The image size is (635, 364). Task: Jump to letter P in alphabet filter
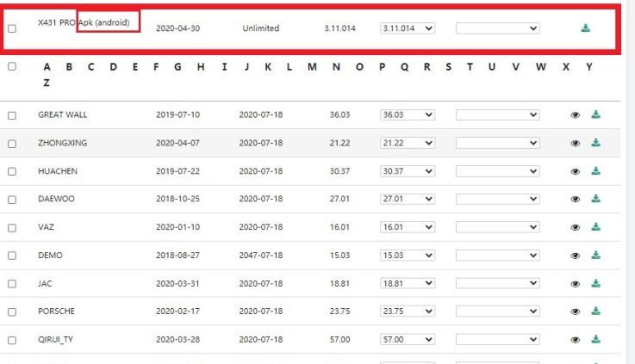(x=382, y=67)
